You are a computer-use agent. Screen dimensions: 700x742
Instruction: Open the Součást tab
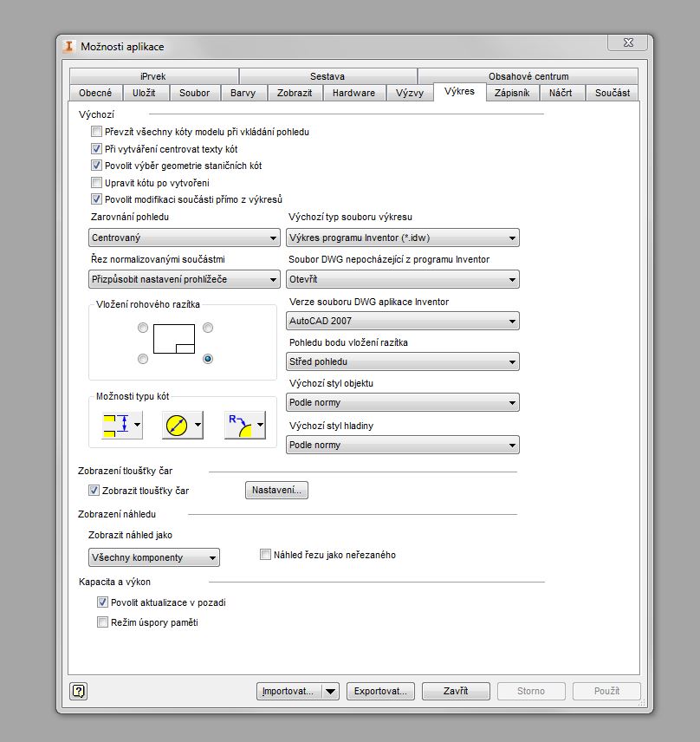[x=612, y=93]
